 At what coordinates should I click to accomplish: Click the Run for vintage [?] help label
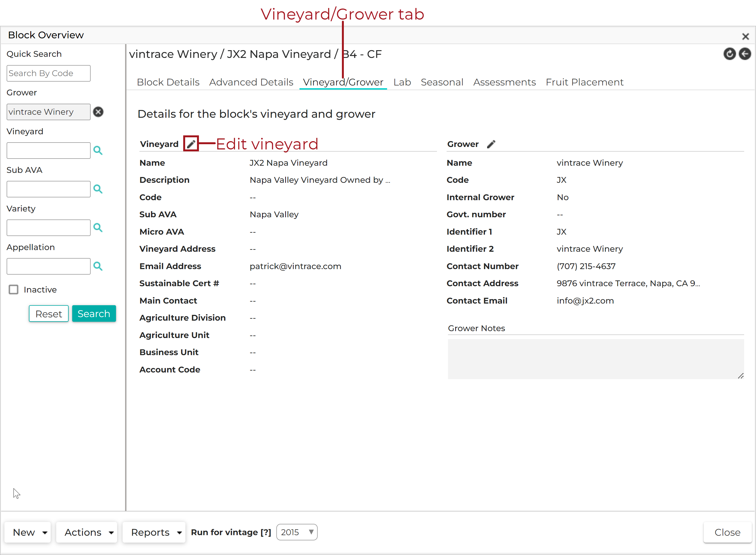pos(231,532)
